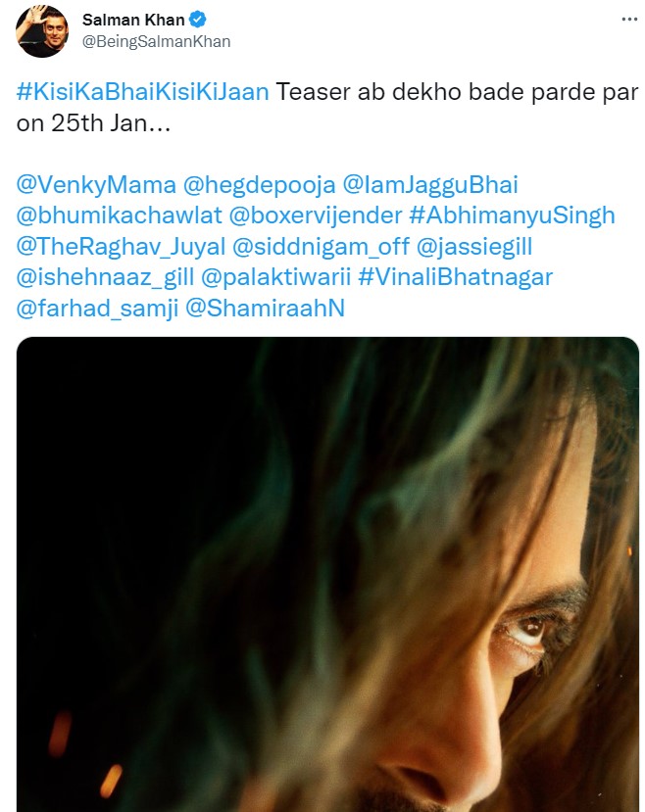Select the #AbhimanyuSingh hashtag
The image size is (645, 812).
(512, 215)
